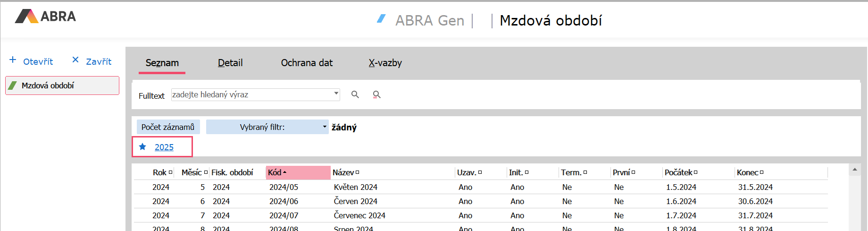Image resolution: width=868 pixels, height=231 pixels.
Task: Click the fulltext search magnifier icon
Action: (x=355, y=94)
